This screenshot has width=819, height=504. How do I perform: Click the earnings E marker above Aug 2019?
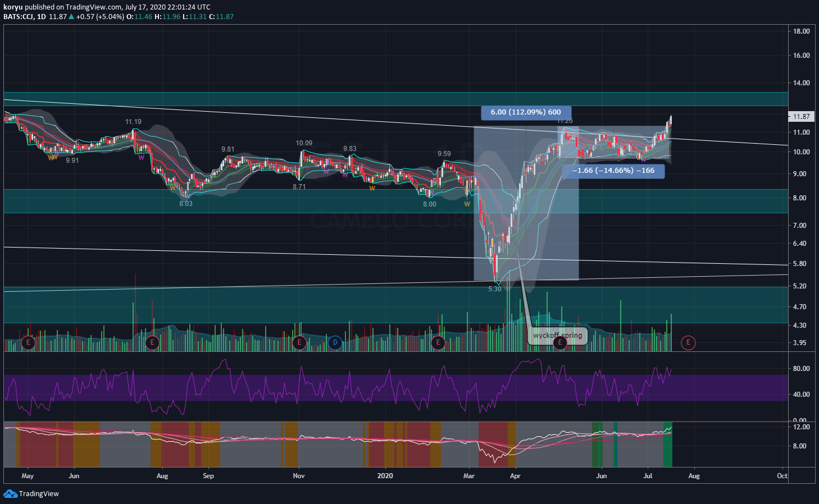coord(152,342)
